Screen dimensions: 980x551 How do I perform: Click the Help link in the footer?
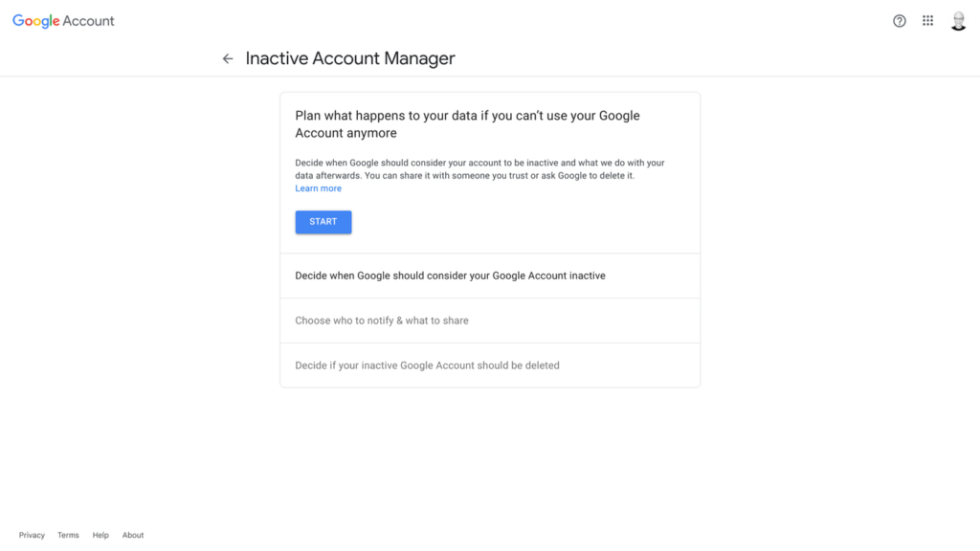(100, 535)
